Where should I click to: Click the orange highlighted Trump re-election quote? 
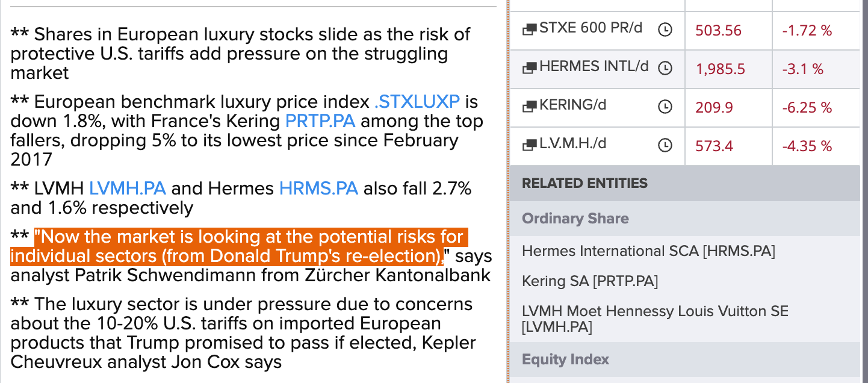coord(238,246)
